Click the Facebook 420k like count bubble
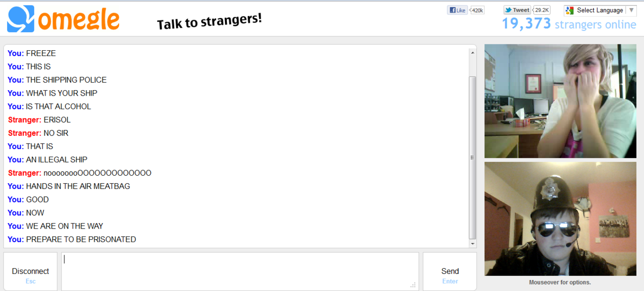 477,10
